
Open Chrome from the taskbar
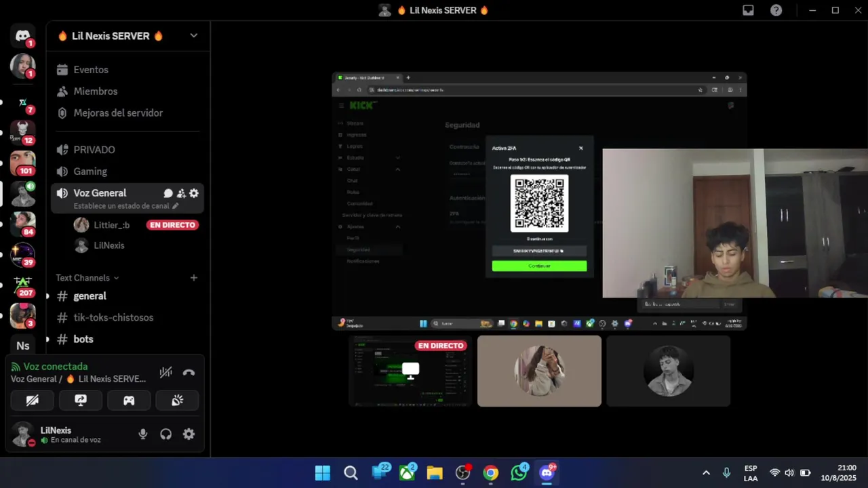(490, 472)
